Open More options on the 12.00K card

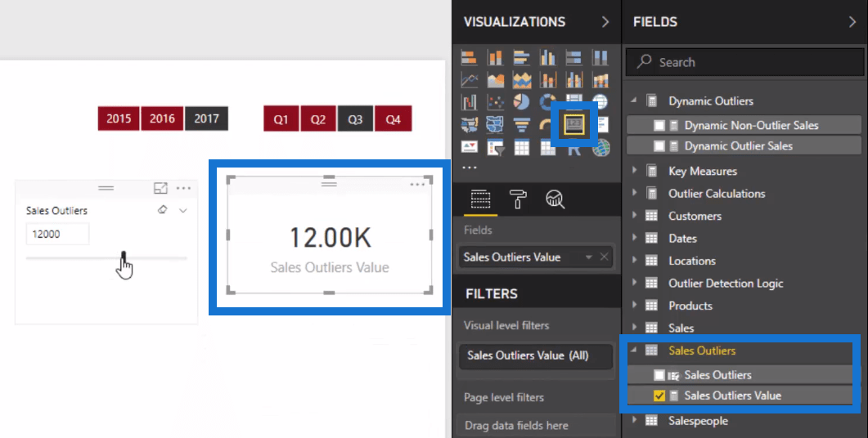tap(417, 184)
